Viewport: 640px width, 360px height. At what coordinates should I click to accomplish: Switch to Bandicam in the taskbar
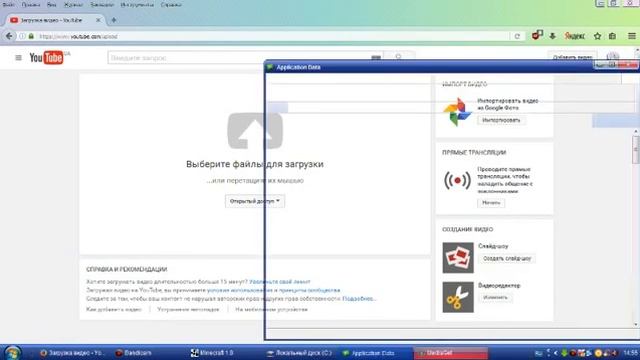tap(133, 353)
